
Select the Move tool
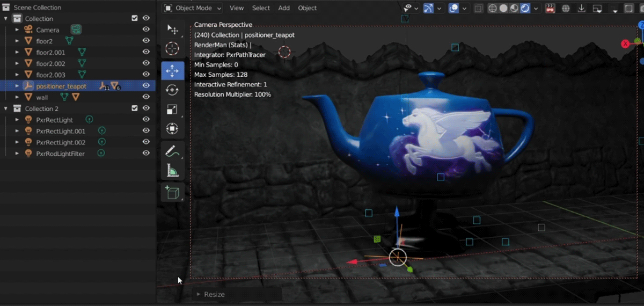tap(172, 70)
